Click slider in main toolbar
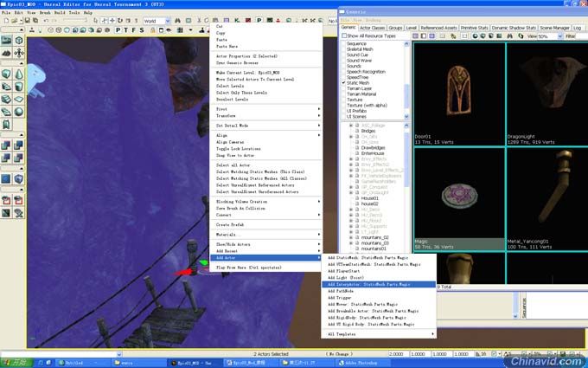Screen dimensions: 588x368 click(75, 21)
